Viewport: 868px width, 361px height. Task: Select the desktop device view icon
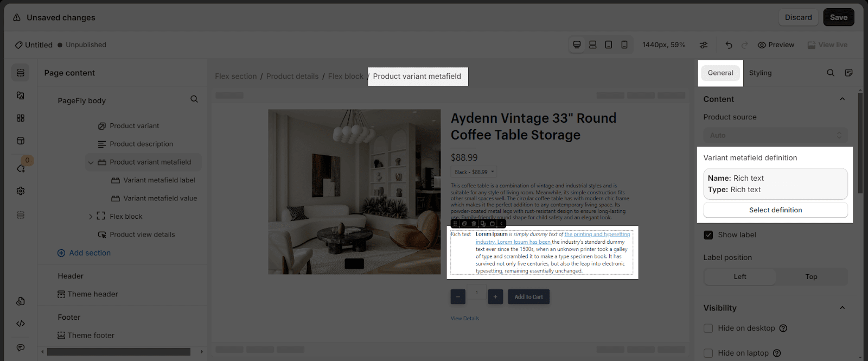[x=577, y=45]
